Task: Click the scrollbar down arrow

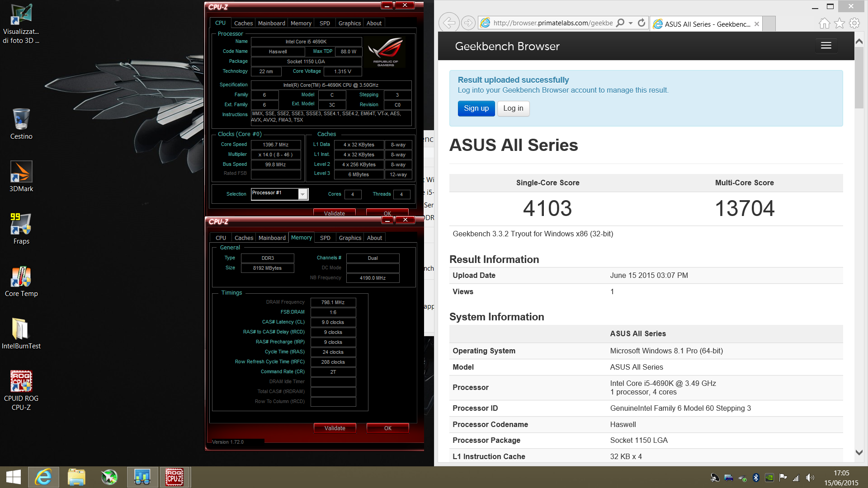Action: click(x=859, y=452)
